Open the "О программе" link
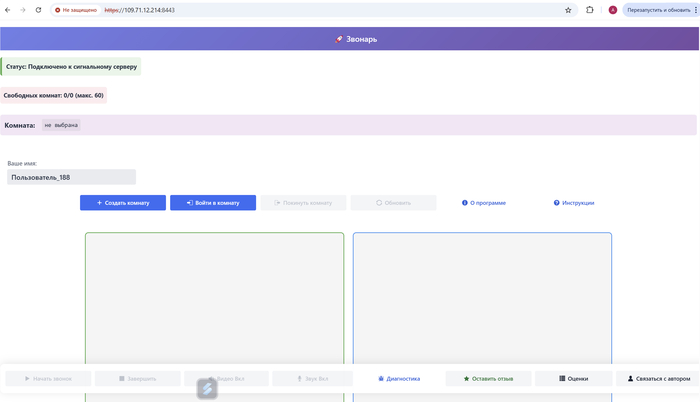Image resolution: width=700 pixels, height=402 pixels. click(x=484, y=203)
